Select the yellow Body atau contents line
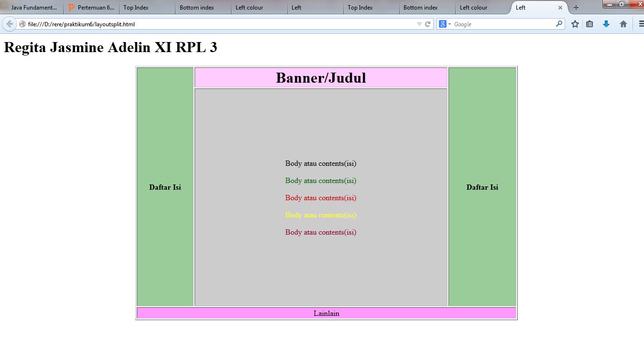The width and height of the screenshot is (644, 345). coord(320,215)
